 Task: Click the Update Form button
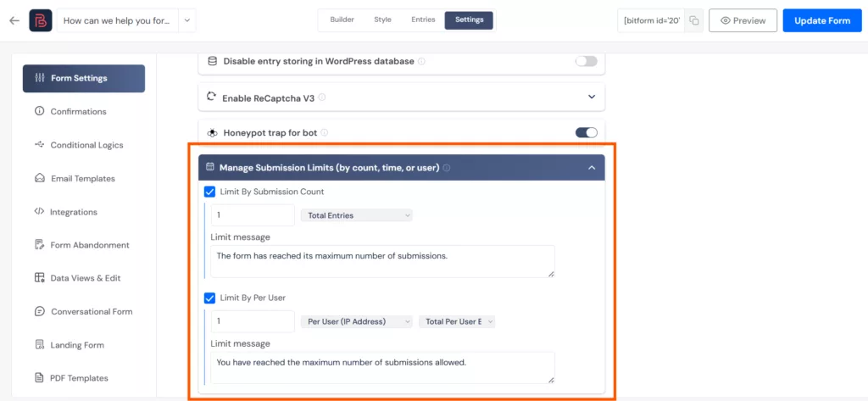[x=822, y=20]
